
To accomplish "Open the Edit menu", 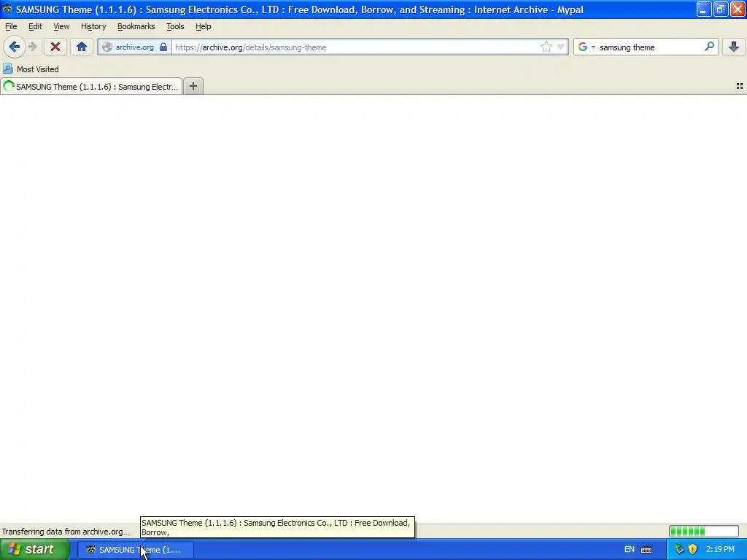I will pyautogui.click(x=35, y=26).
